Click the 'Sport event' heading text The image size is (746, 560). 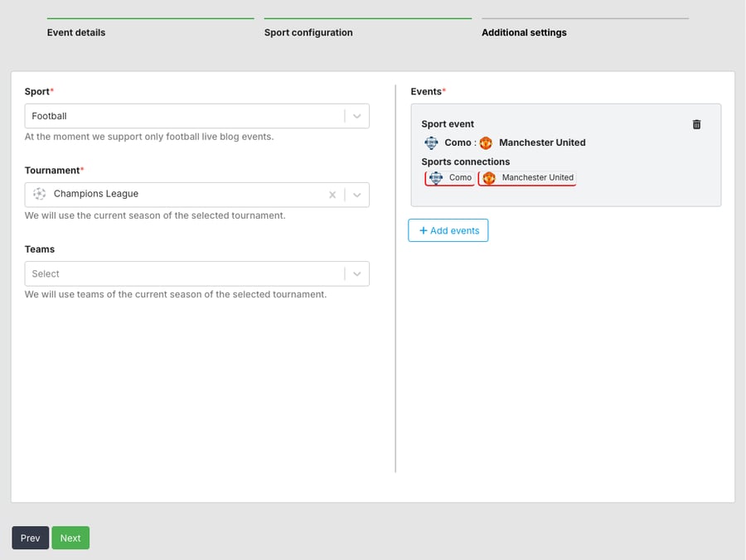pyautogui.click(x=448, y=124)
